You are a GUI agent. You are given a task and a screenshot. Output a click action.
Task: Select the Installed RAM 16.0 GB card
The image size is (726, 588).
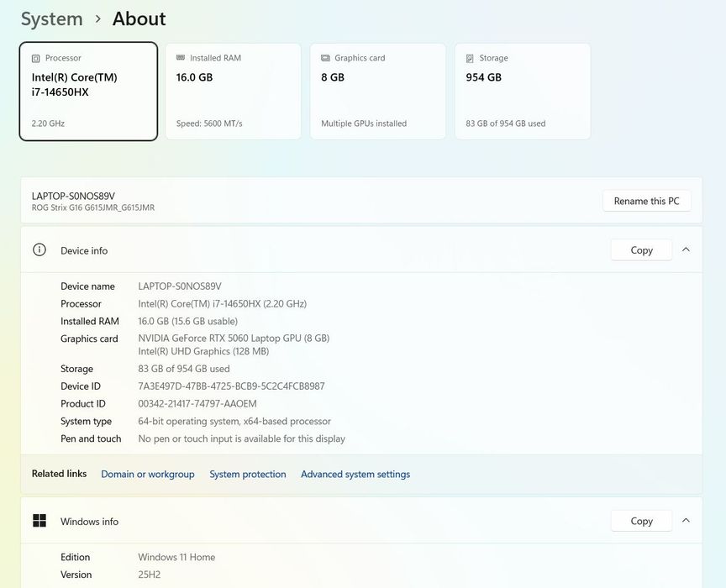pos(234,92)
